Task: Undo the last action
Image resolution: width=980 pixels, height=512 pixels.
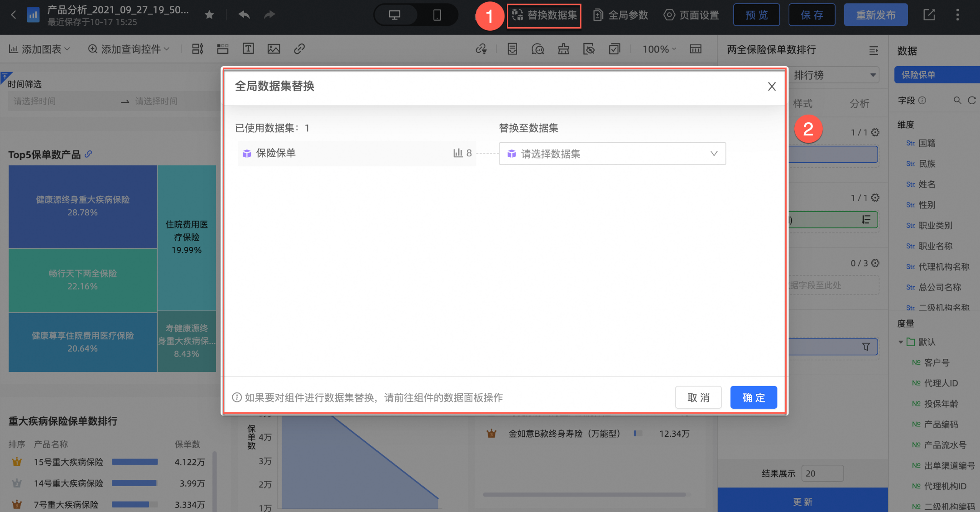Action: coord(244,15)
